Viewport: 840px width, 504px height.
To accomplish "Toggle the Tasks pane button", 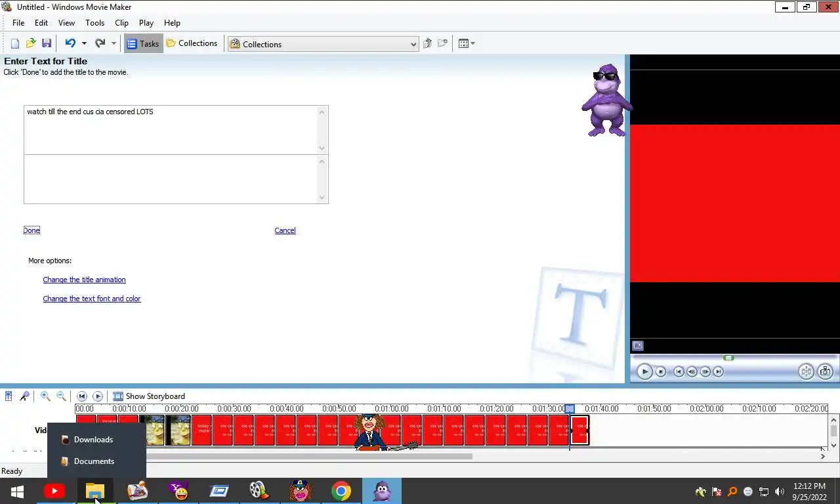I will coord(143,44).
